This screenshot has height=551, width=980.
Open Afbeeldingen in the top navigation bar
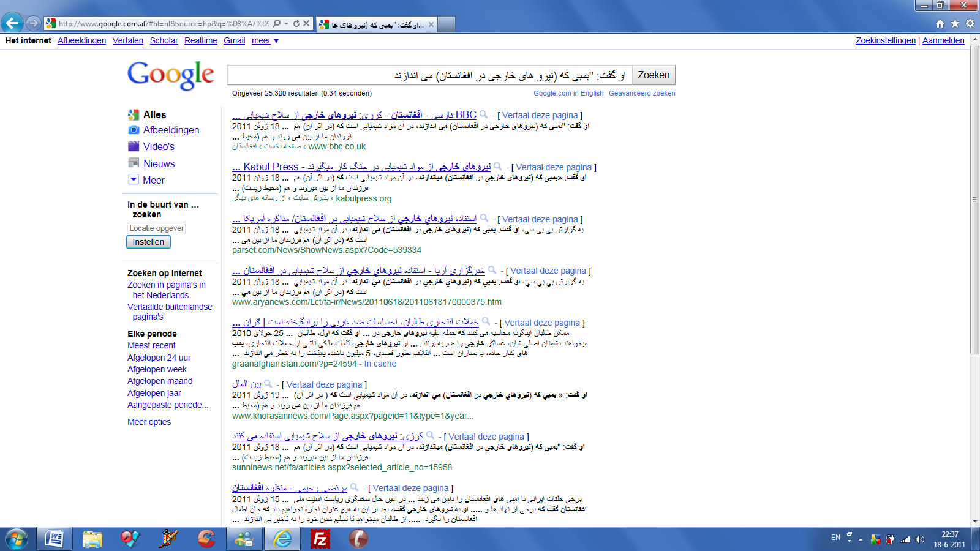81,40
